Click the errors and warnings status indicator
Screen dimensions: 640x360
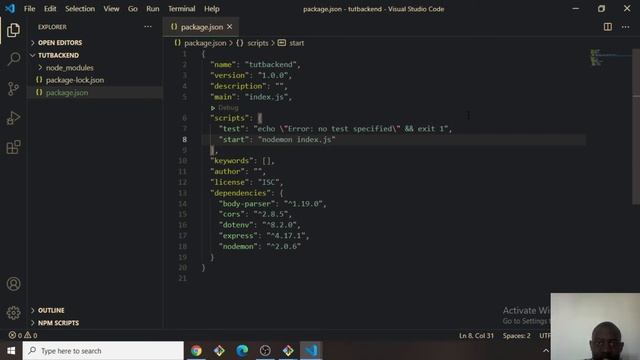pyautogui.click(x=23, y=336)
